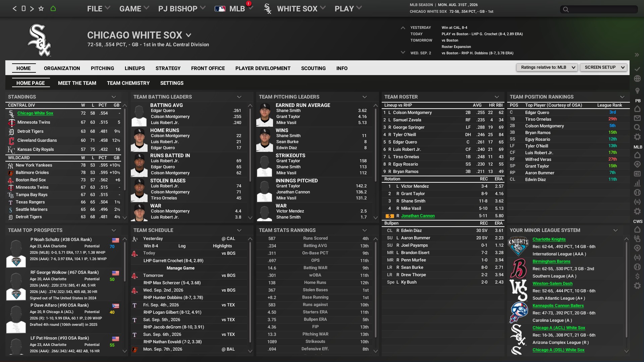The width and height of the screenshot is (644, 362).
Task: Switch to the PITCHING tab
Action: pos(102,68)
